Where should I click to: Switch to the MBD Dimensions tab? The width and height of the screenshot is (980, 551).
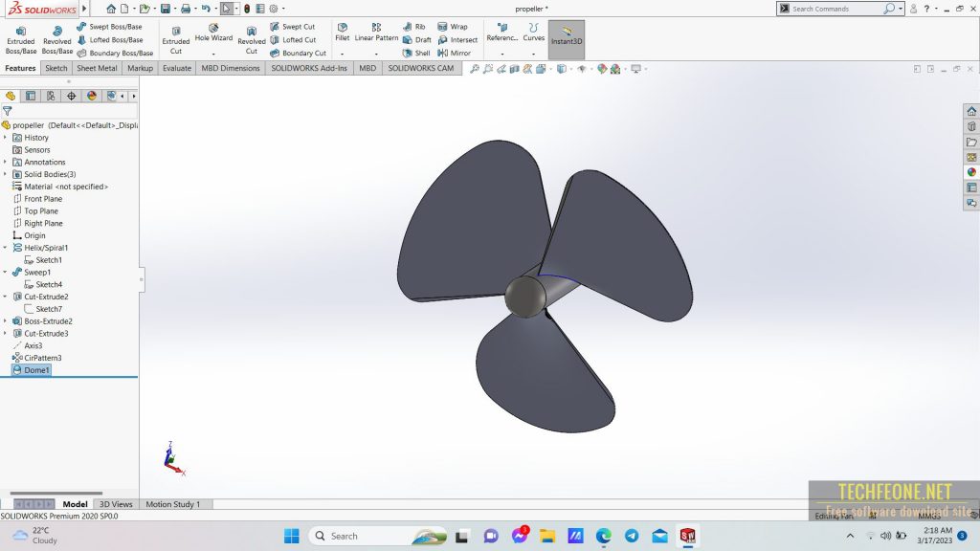click(x=230, y=68)
